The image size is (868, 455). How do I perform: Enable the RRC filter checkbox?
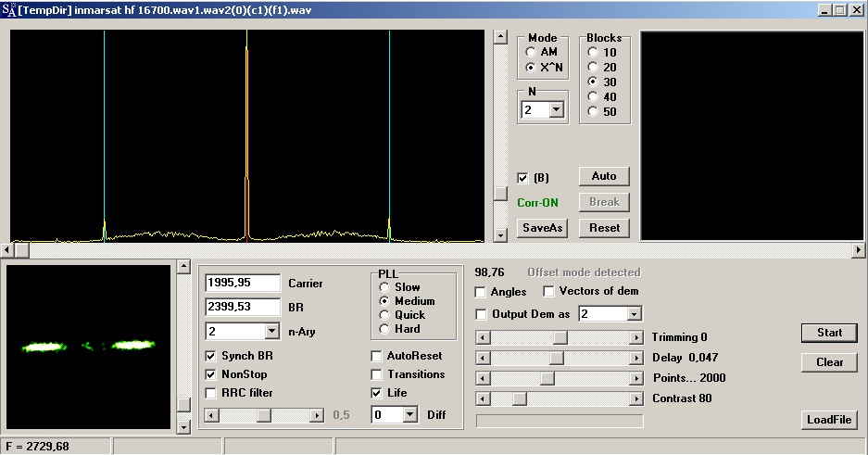210,393
